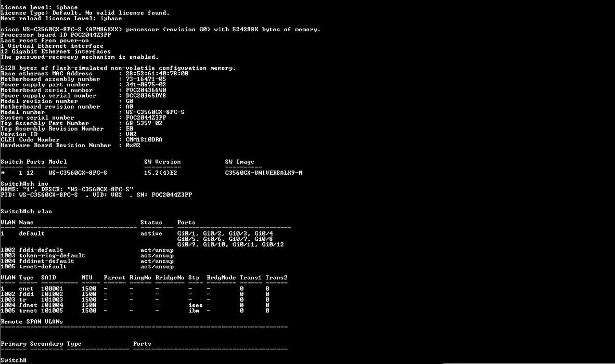Click the A0 motherboard revision value
This screenshot has width=615, height=364.
point(130,107)
